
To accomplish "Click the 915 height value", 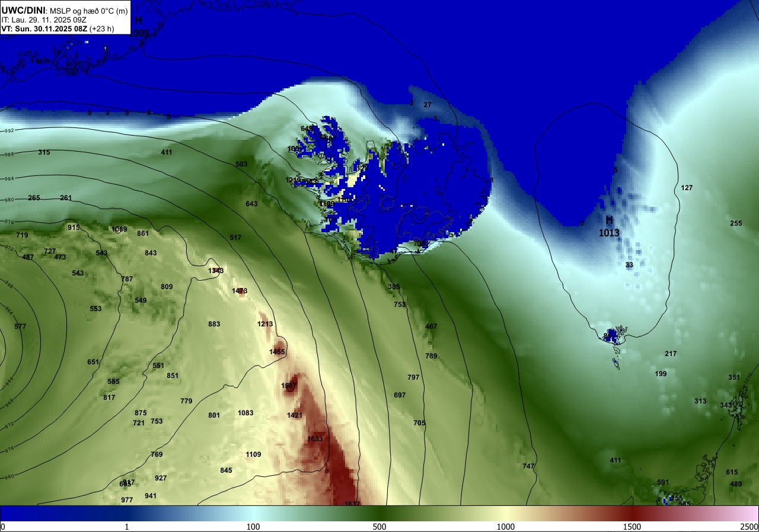I will pyautogui.click(x=74, y=227).
